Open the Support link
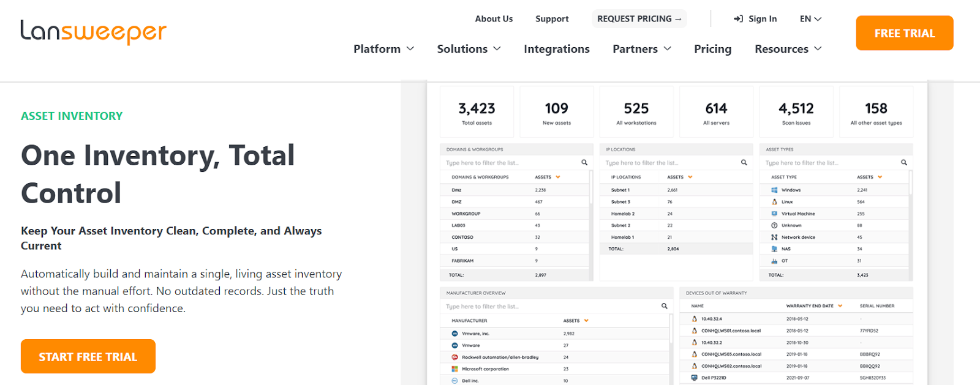This screenshot has height=385, width=980. [552, 19]
